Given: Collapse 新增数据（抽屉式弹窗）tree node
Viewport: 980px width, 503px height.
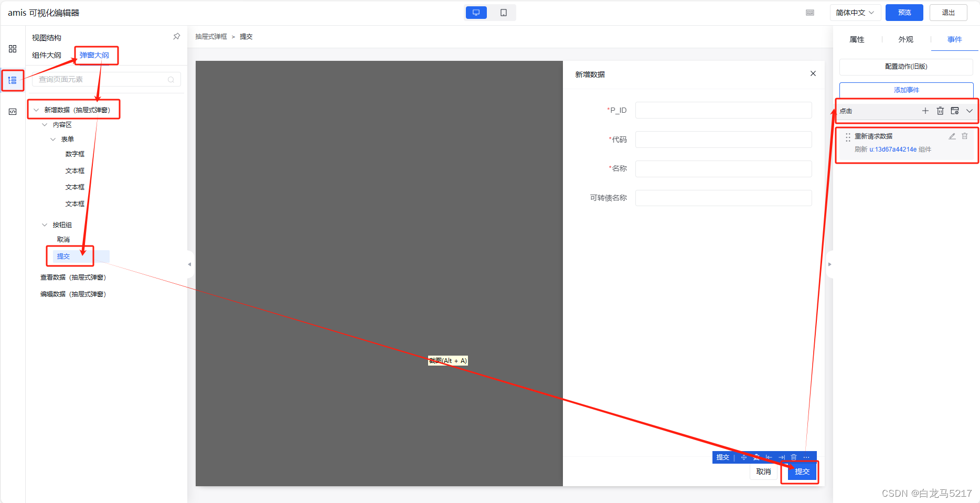Looking at the screenshot, I should 36,110.
